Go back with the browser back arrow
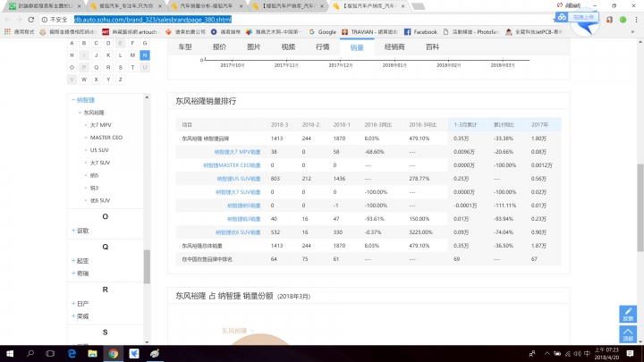 click(8, 20)
